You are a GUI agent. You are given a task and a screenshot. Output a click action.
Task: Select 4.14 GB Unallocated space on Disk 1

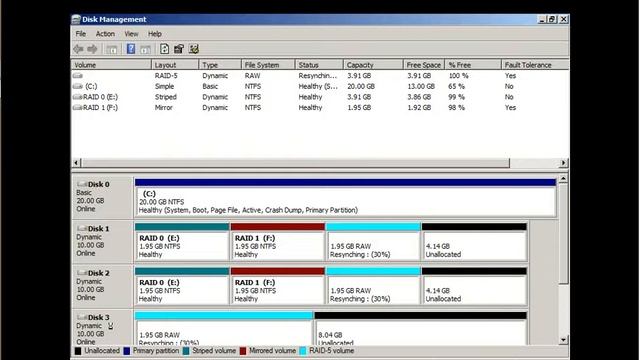(474, 242)
